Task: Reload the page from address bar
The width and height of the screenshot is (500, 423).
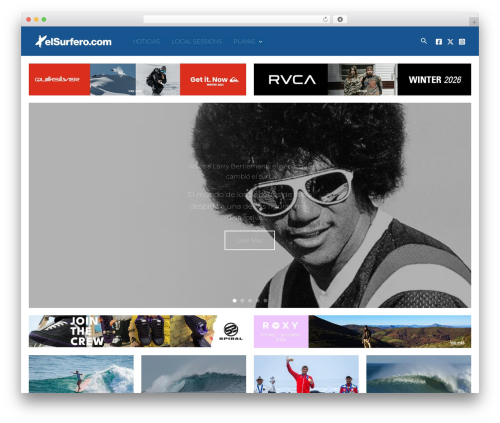Action: click(x=325, y=19)
